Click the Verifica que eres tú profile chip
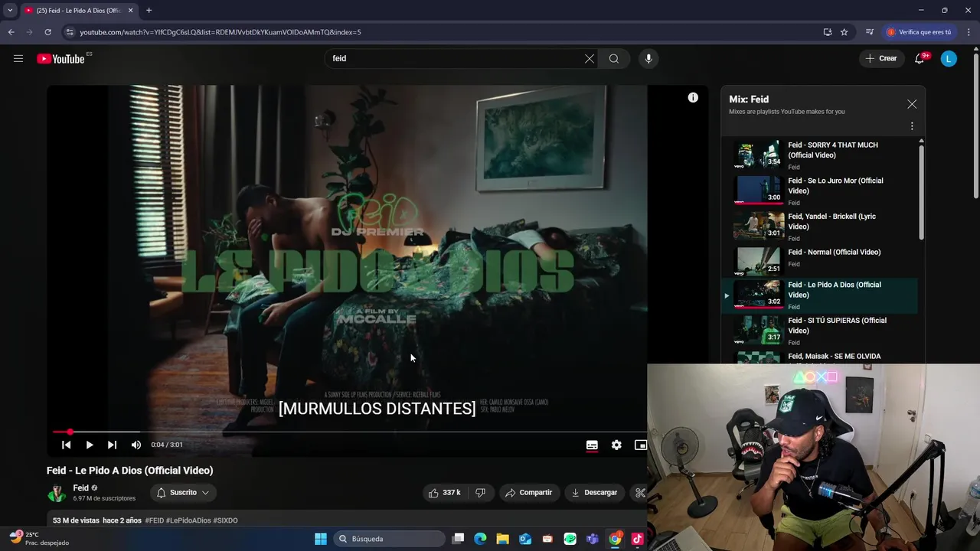 (919, 32)
